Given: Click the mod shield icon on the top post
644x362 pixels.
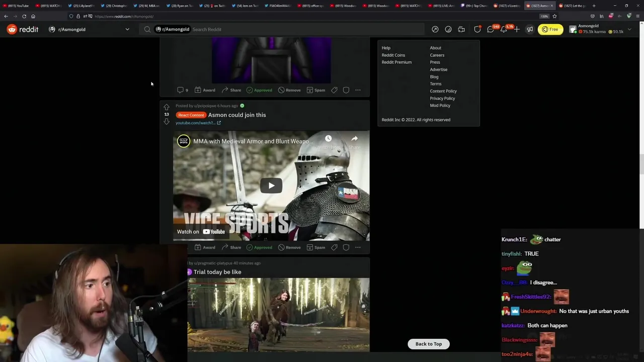Looking at the screenshot, I should click(x=346, y=90).
